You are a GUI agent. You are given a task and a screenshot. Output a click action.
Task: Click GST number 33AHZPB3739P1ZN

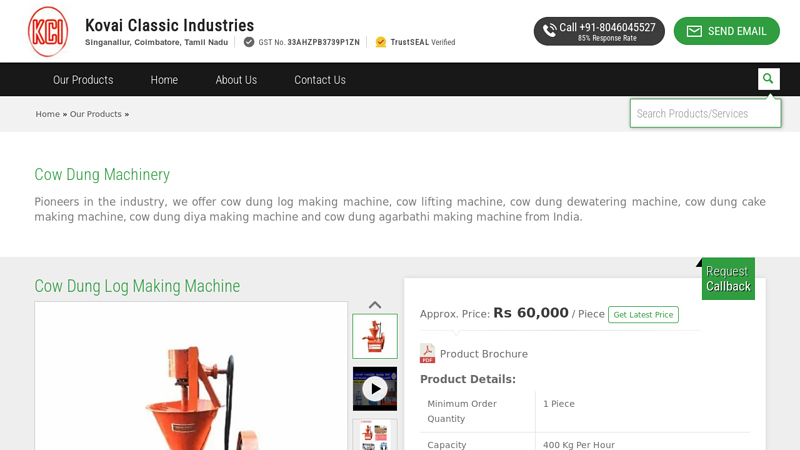[323, 42]
